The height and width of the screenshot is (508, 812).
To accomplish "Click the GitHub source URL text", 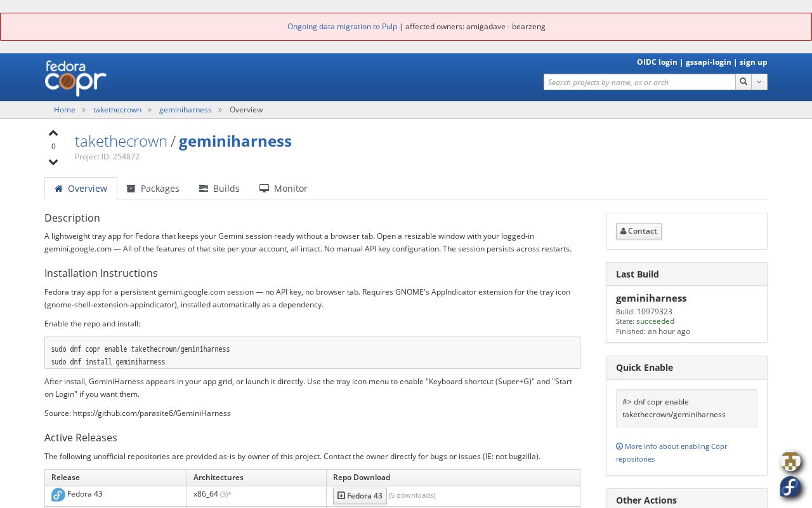I will tap(152, 413).
